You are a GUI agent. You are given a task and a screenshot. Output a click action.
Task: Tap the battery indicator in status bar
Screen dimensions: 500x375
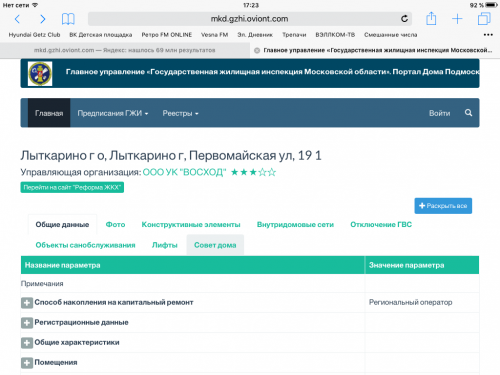tap(491, 5)
